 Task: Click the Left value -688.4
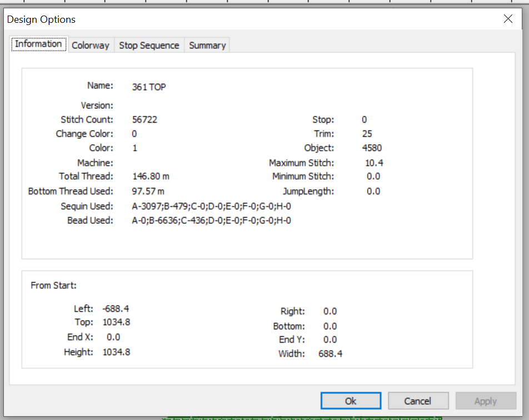click(x=116, y=309)
